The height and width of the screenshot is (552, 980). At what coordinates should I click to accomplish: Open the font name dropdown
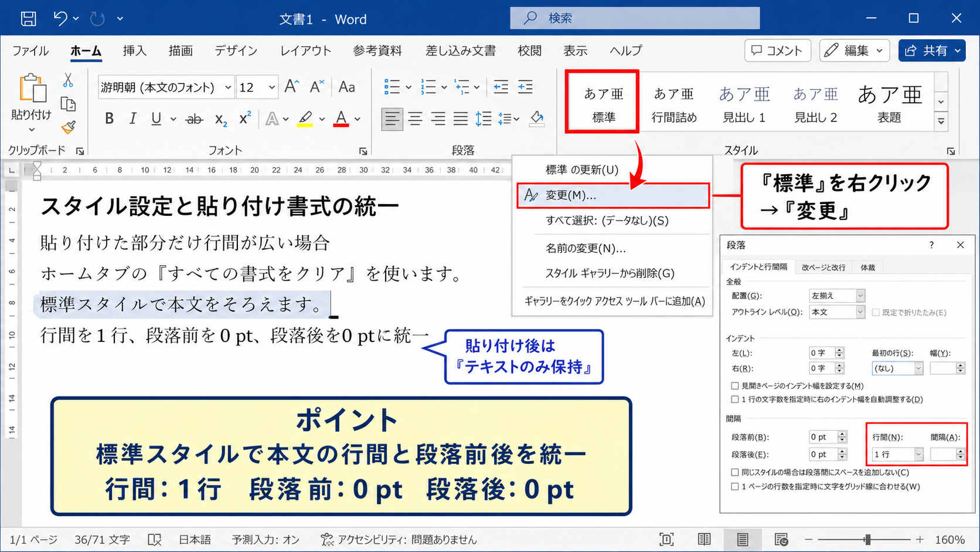(x=228, y=87)
